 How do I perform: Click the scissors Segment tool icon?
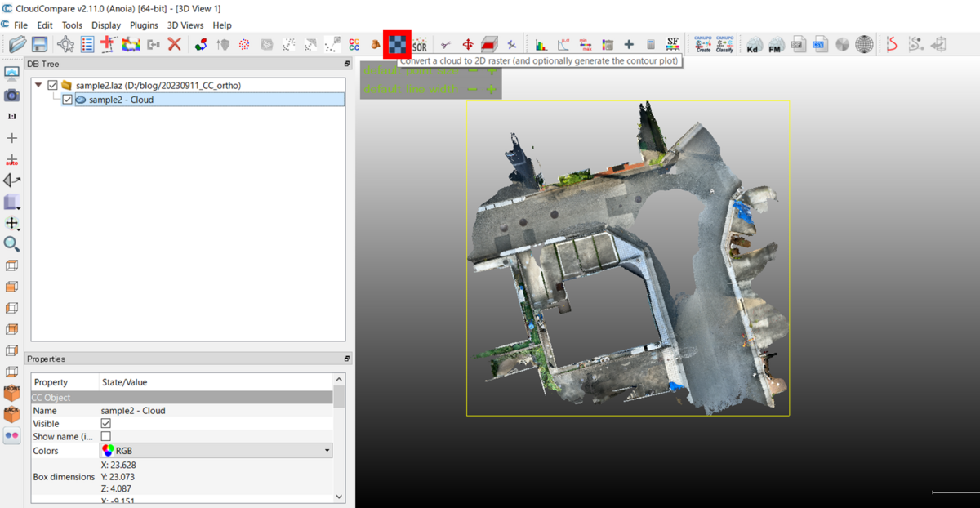[x=445, y=45]
